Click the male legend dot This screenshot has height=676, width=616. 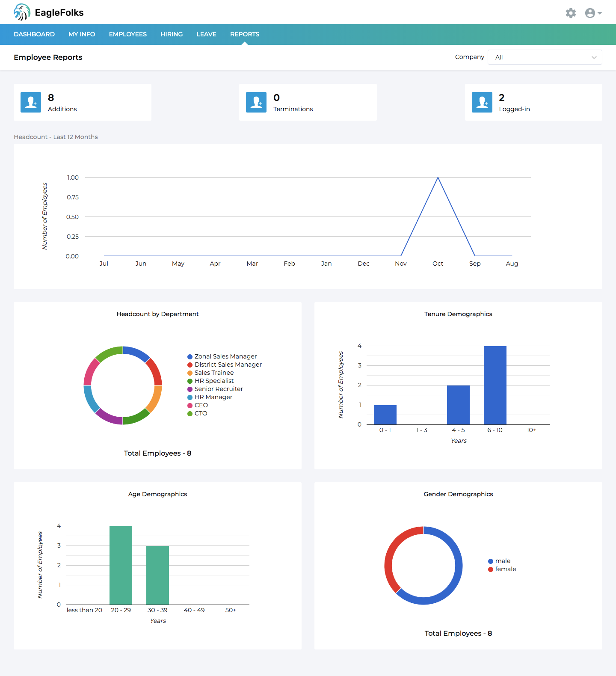coord(491,561)
